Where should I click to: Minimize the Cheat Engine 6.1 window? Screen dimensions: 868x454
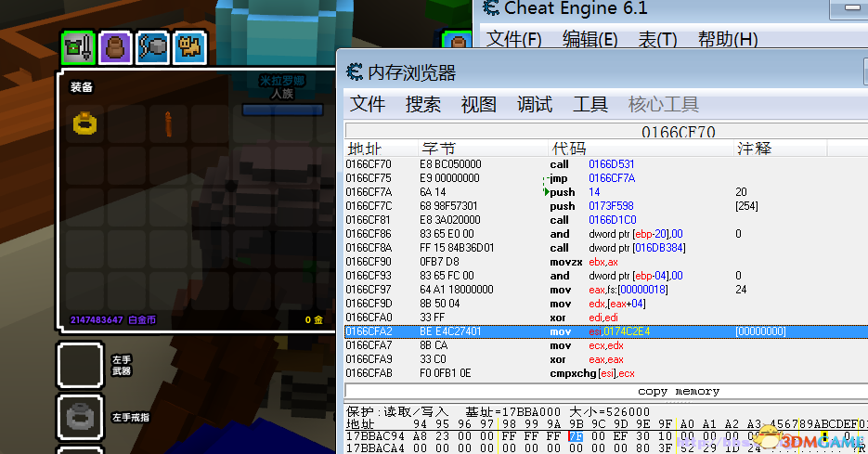(x=851, y=8)
